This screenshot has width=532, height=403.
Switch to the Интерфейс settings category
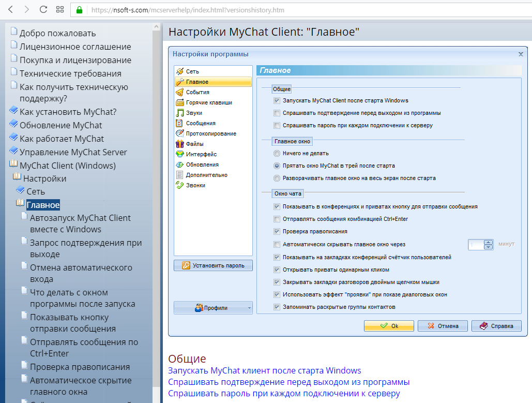213,154
